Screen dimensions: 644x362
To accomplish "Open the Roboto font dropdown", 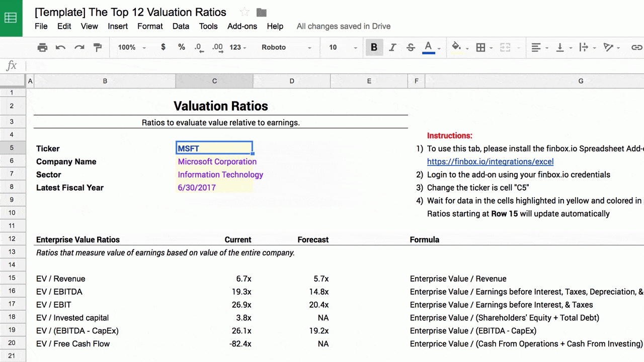I will tap(286, 47).
